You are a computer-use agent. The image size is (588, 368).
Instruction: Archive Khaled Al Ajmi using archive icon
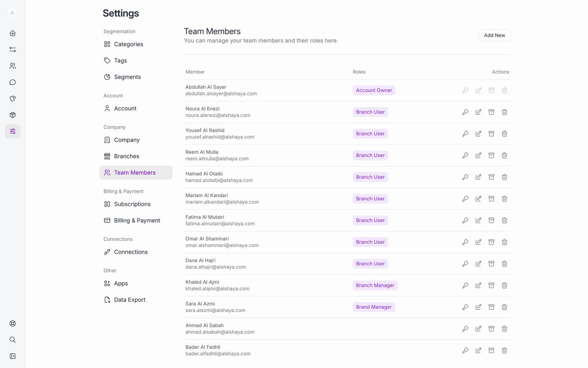click(491, 286)
